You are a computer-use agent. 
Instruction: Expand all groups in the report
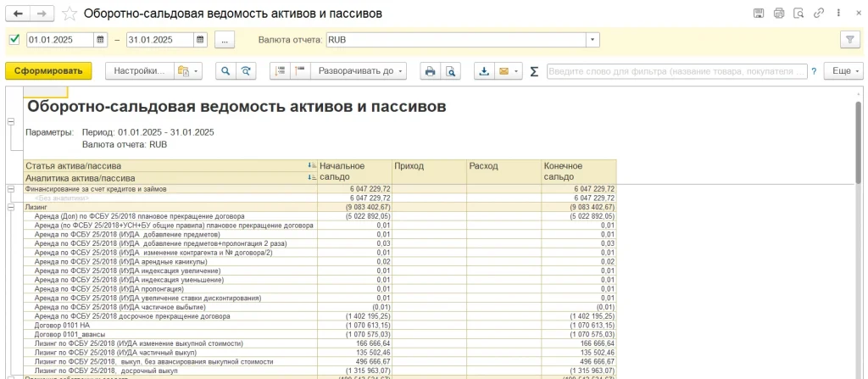tap(301, 71)
